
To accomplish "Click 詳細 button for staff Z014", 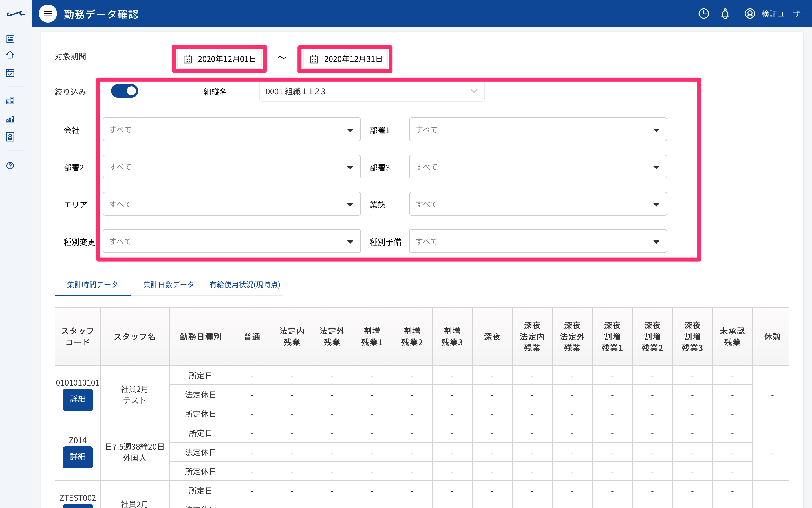I will tap(78, 457).
